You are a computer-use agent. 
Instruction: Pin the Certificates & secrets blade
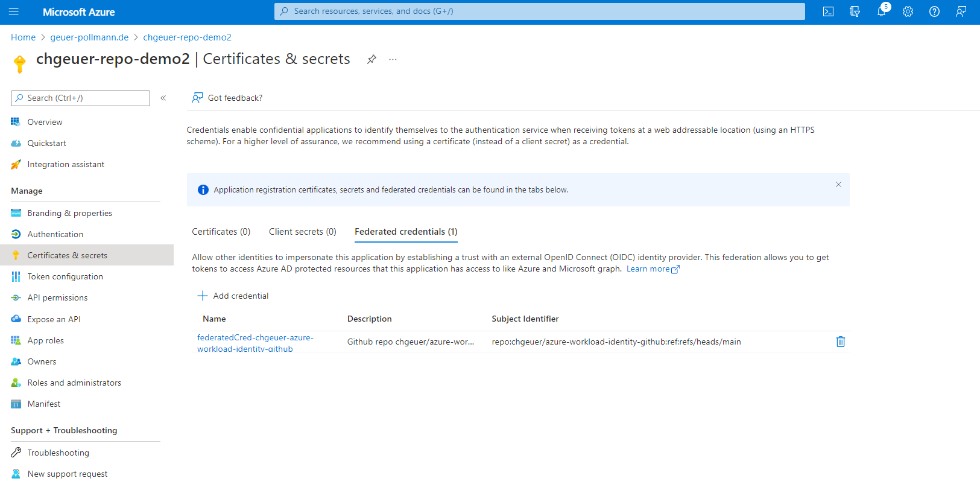[371, 59]
